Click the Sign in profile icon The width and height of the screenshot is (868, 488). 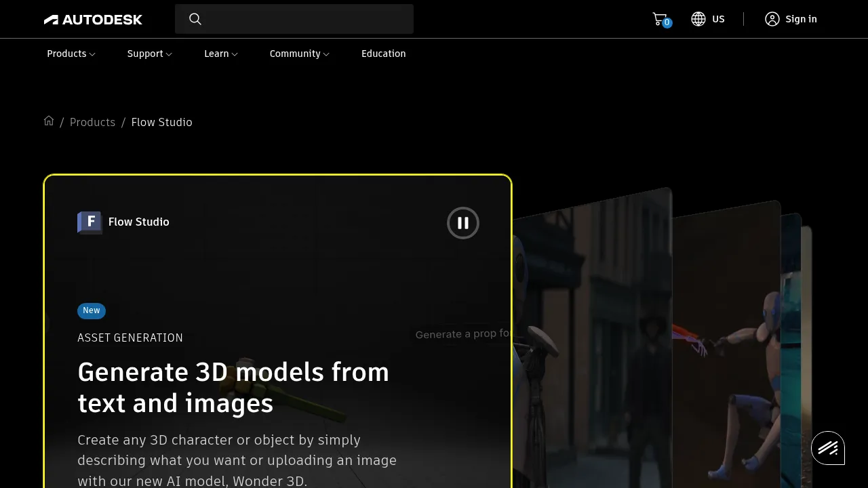772,19
